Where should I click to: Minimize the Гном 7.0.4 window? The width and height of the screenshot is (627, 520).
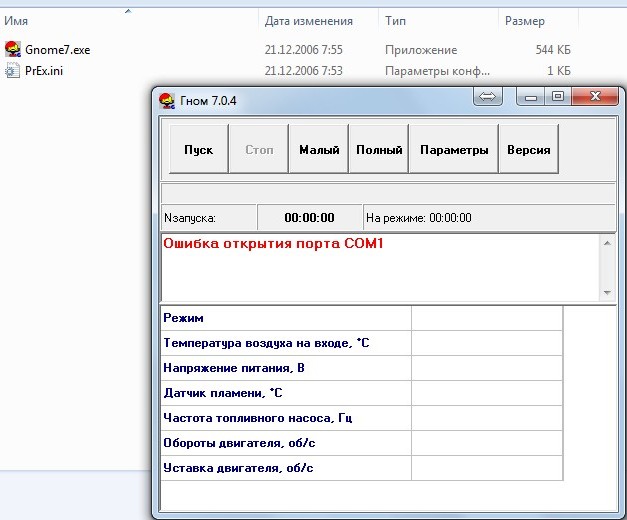[531, 97]
